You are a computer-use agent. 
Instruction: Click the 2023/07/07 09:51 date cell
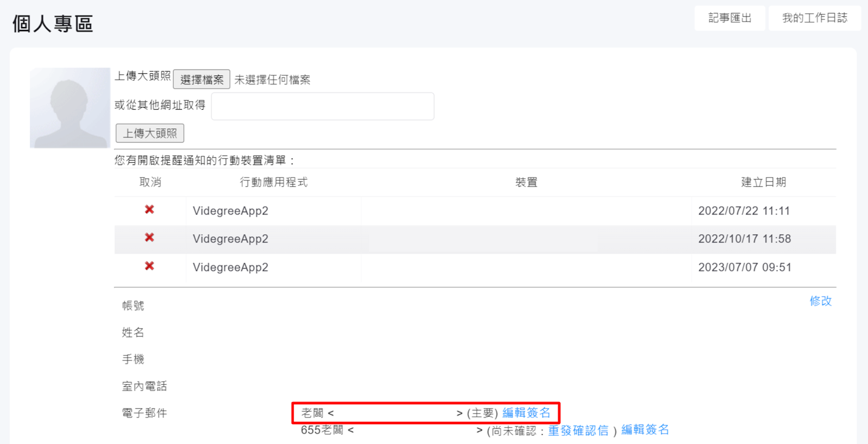(x=744, y=267)
